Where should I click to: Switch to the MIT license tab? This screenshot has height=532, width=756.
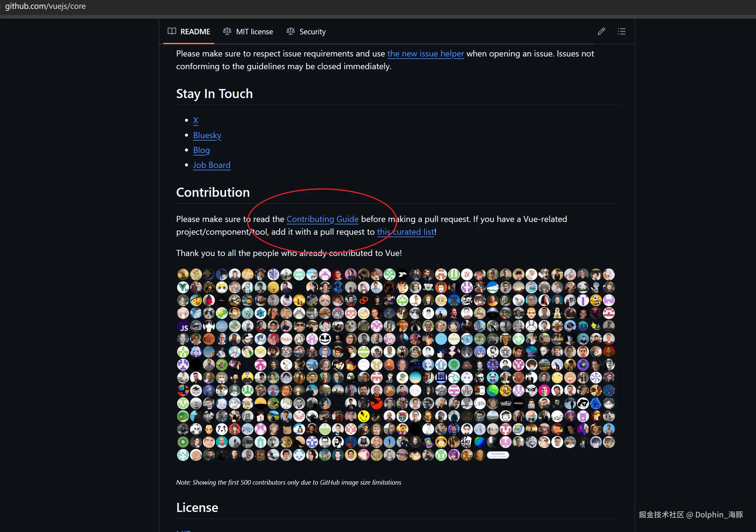[254, 31]
